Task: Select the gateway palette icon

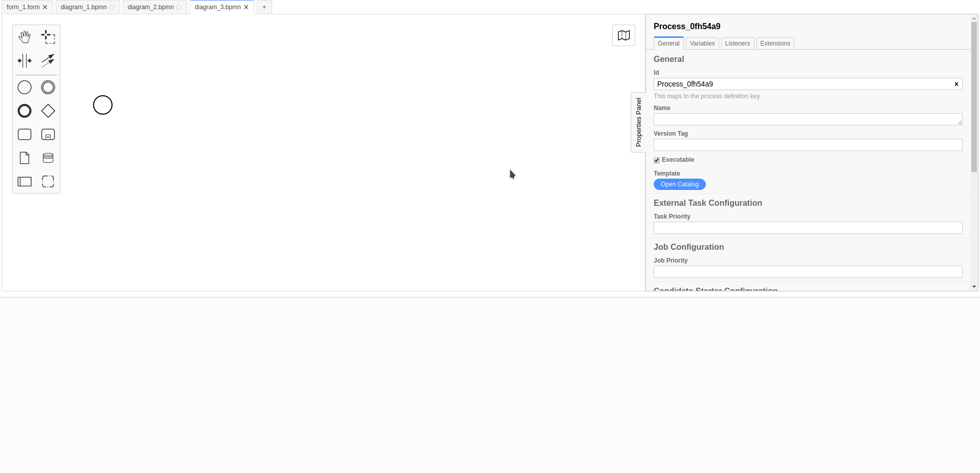Action: coord(48,111)
